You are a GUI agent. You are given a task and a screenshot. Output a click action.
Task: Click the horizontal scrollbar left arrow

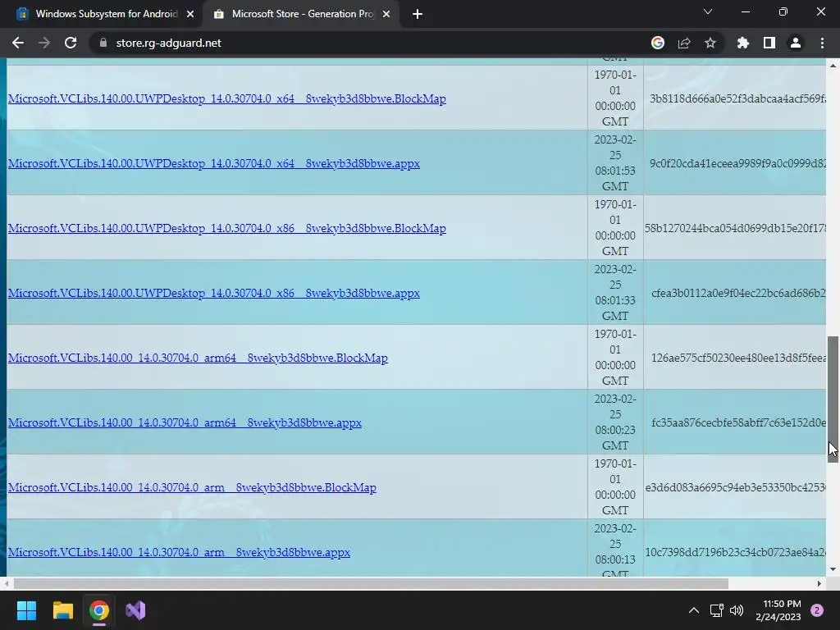(x=6, y=583)
